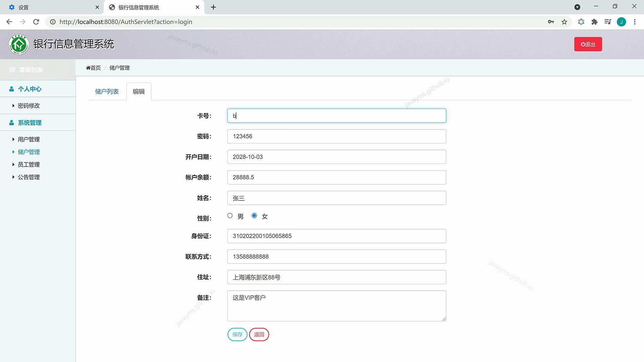The image size is (644, 362).
Task: Click the 保存 save button
Action: point(237,335)
